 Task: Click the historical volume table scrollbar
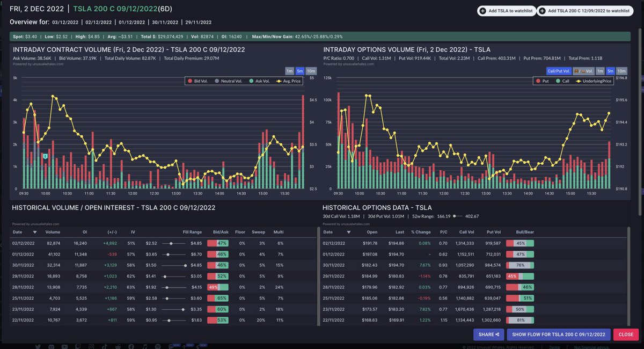[x=318, y=277]
